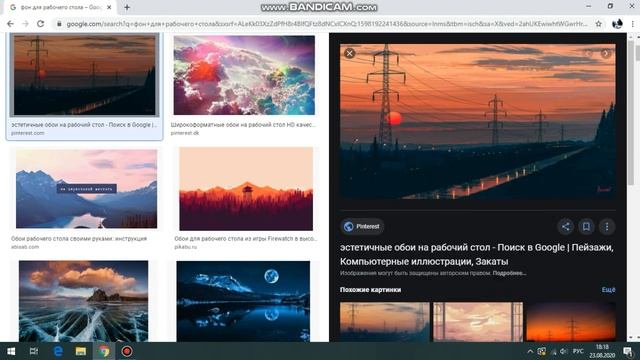Switch the РУС input language
This screenshot has height=360, width=640.
pyautogui.click(x=578, y=351)
